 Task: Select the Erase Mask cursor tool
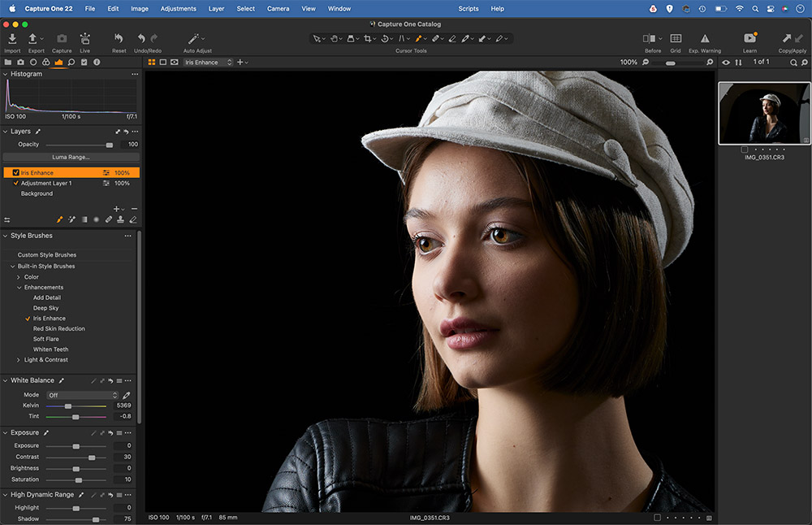click(452, 39)
